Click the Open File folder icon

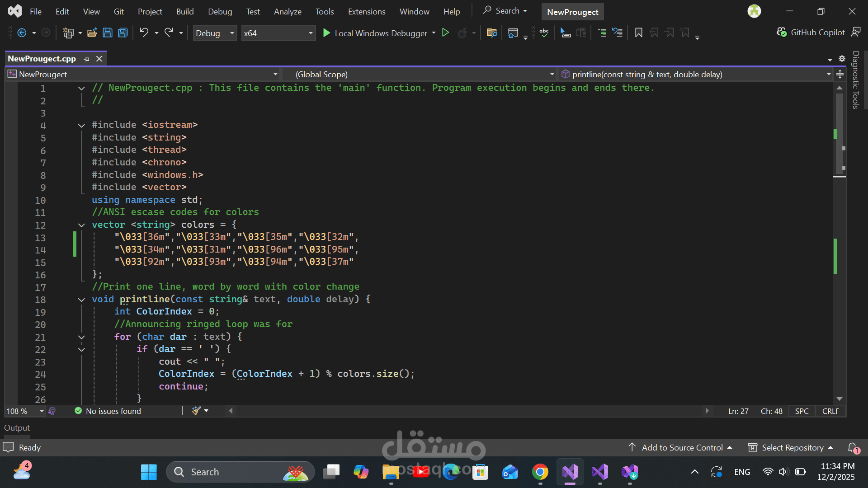92,33
